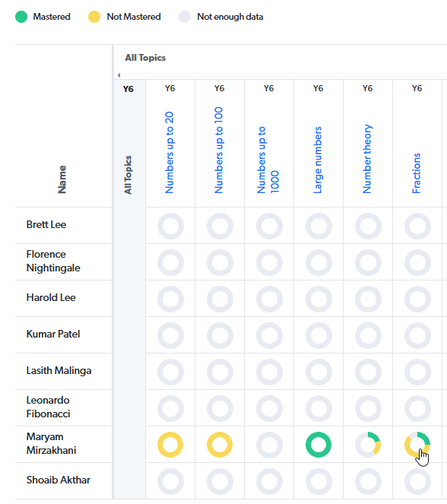
Task: Click the yellow Not Mastered legend swatch
Action: (x=94, y=17)
